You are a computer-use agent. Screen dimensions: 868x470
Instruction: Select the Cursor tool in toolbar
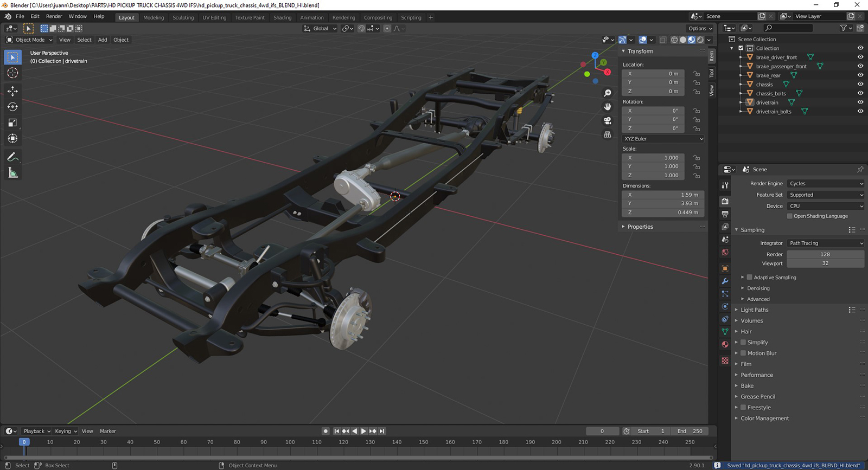point(12,73)
